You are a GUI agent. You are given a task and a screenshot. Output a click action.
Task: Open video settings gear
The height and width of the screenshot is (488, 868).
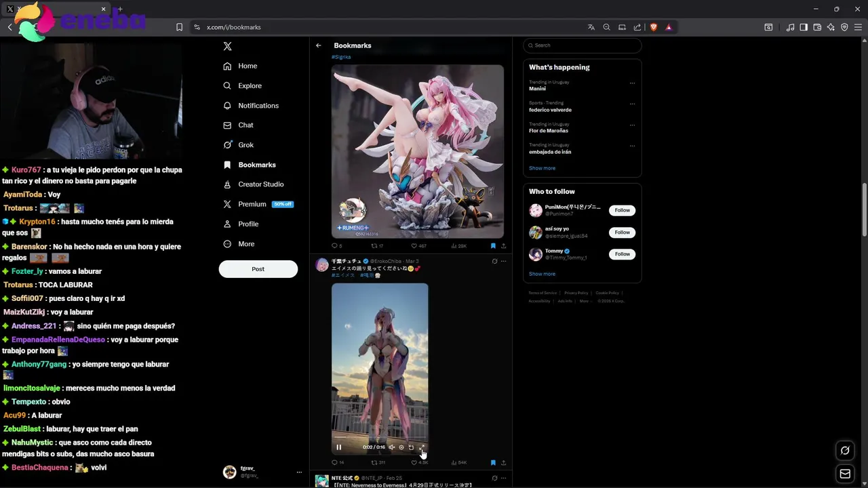coord(401,447)
